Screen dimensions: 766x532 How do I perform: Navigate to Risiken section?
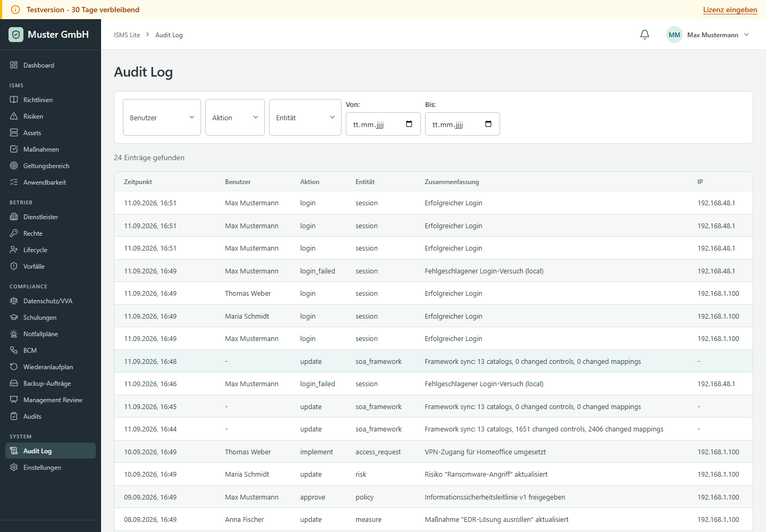click(x=51, y=116)
